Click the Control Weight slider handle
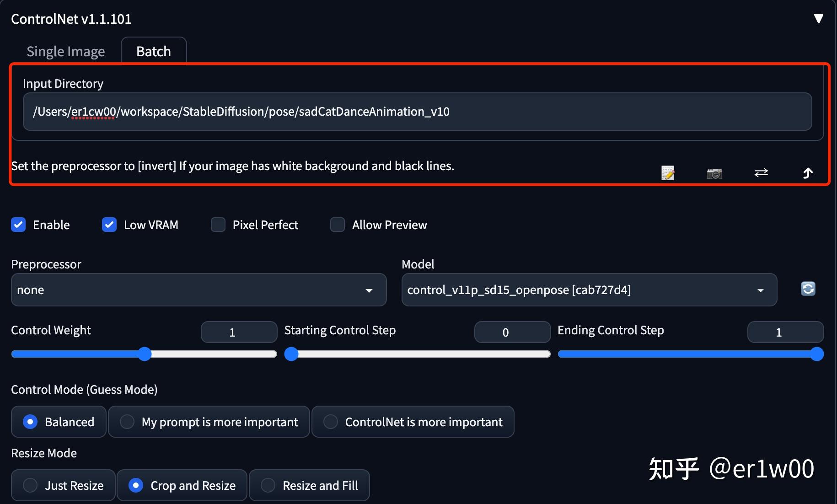 pyautogui.click(x=145, y=354)
